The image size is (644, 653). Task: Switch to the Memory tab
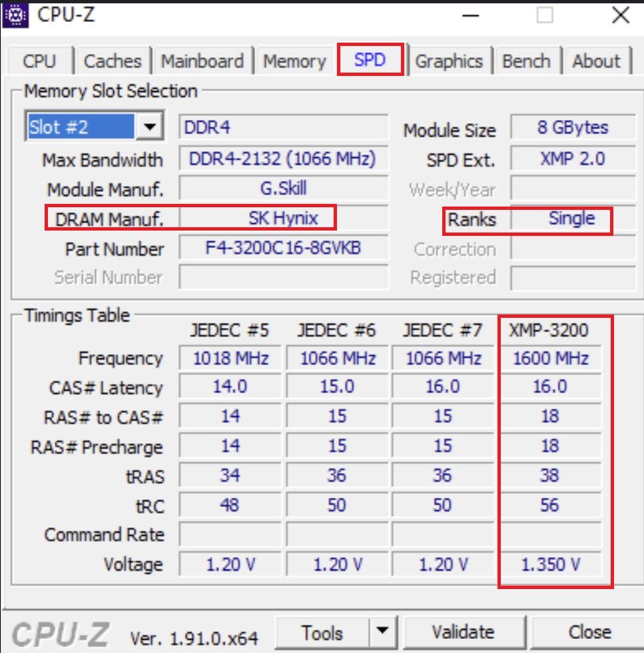(295, 61)
